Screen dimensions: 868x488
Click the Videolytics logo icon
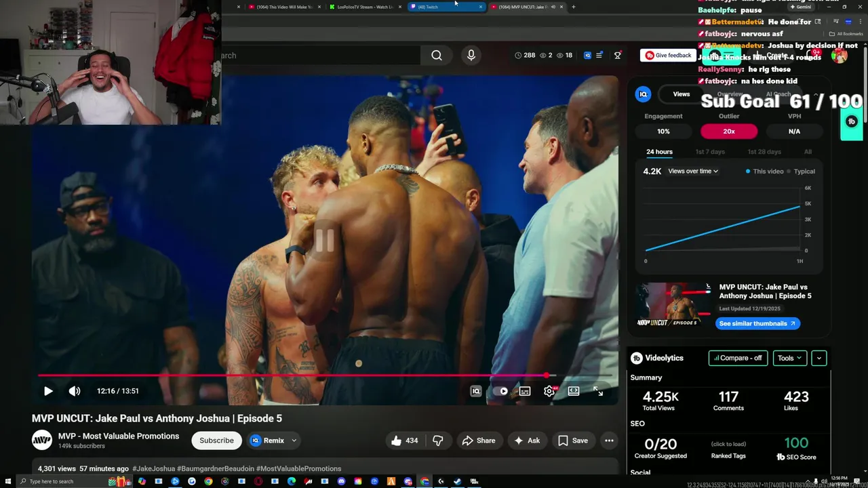point(637,358)
